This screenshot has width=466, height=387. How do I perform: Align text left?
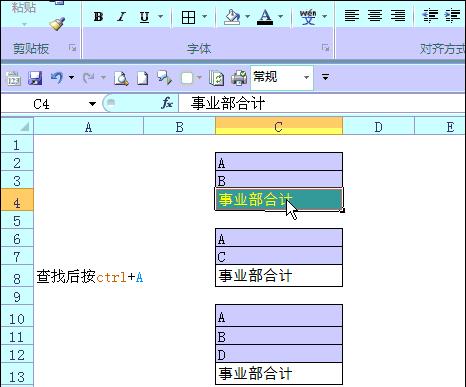(352, 16)
